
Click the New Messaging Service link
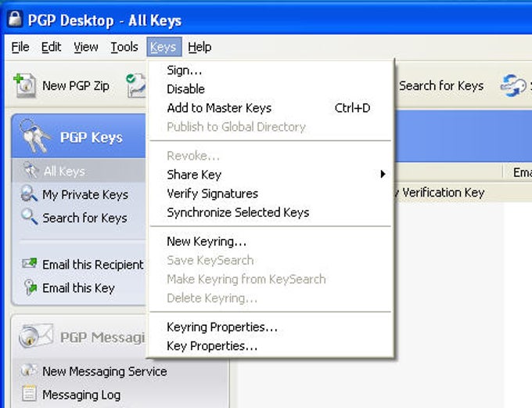click(105, 371)
